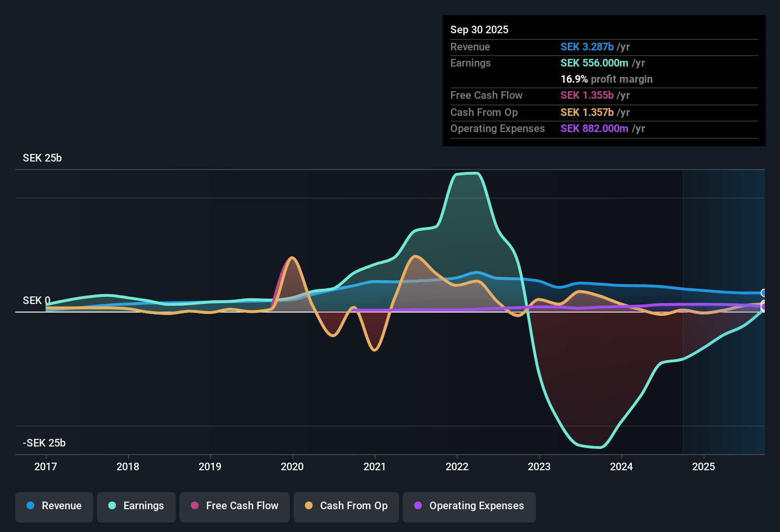
Task: Expand the Sep 30 2025 tooltip panel
Action: pyautogui.click(x=479, y=29)
